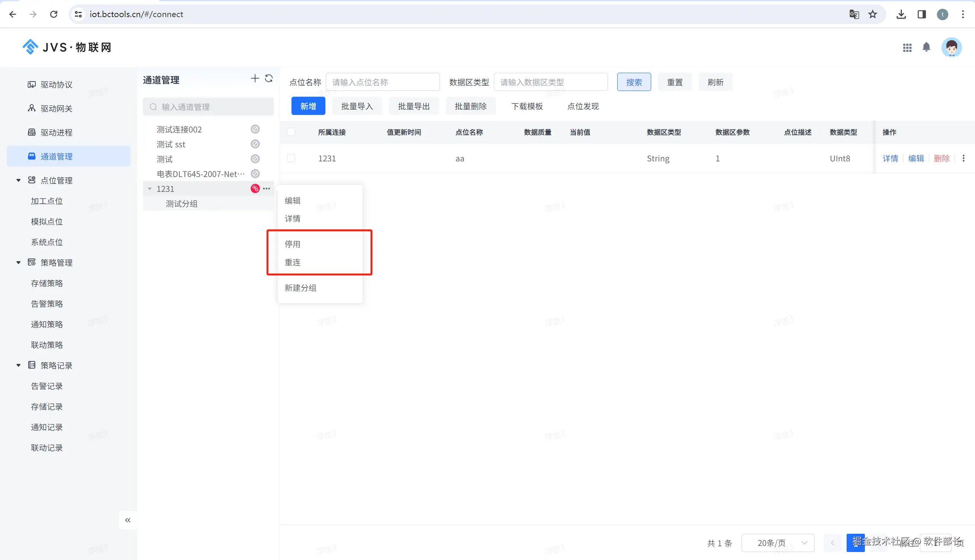
Task: Open three-dot menu next to 1231 channel
Action: click(266, 188)
